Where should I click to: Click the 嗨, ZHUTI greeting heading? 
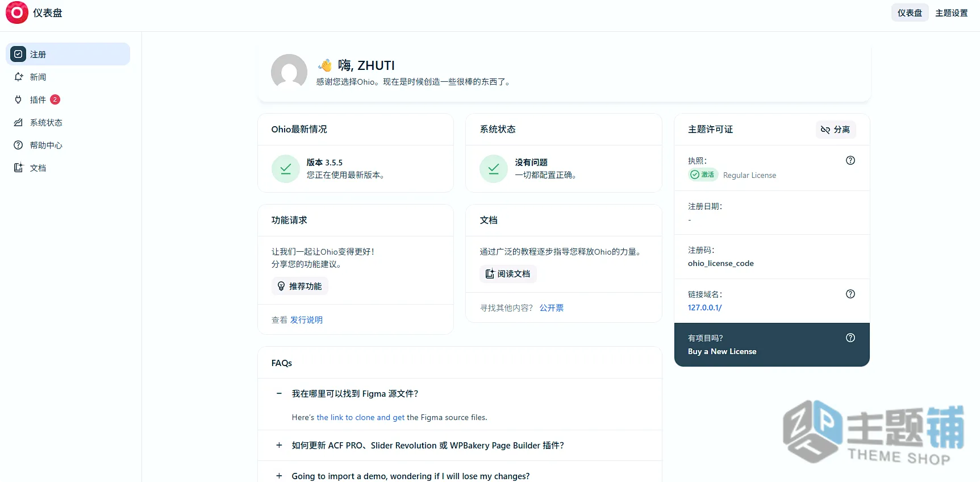[x=366, y=65]
